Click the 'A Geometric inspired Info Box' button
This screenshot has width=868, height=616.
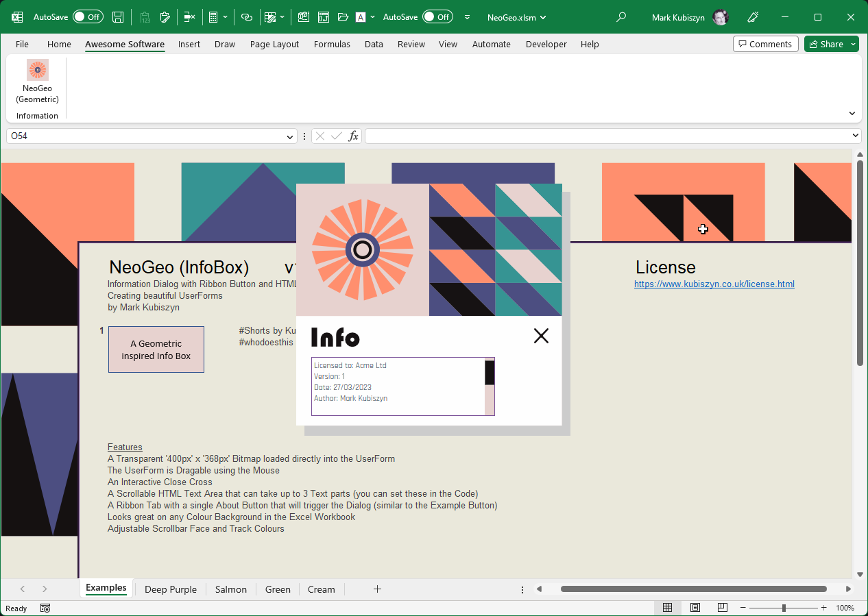point(156,349)
